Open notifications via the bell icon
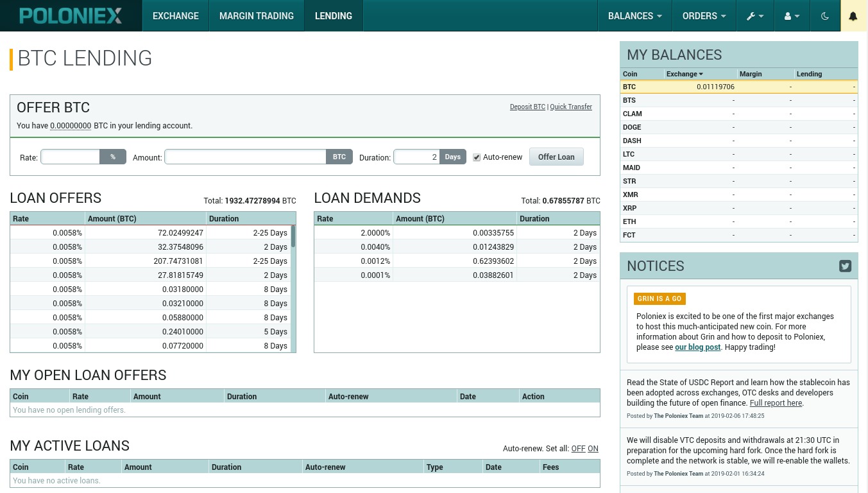The width and height of the screenshot is (868, 493). click(x=854, y=15)
